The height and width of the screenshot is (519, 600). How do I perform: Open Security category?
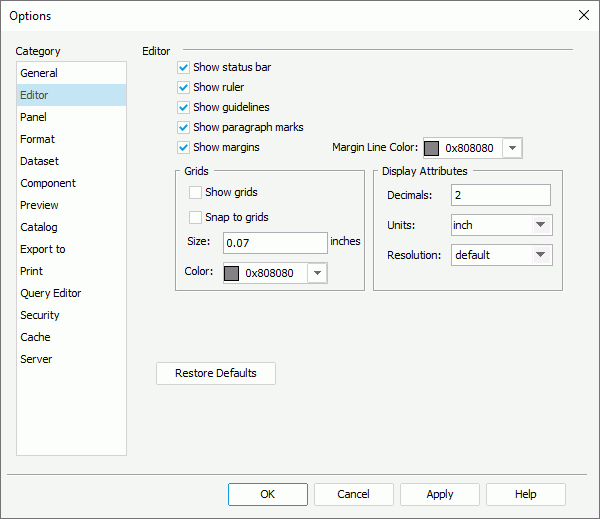[71, 315]
